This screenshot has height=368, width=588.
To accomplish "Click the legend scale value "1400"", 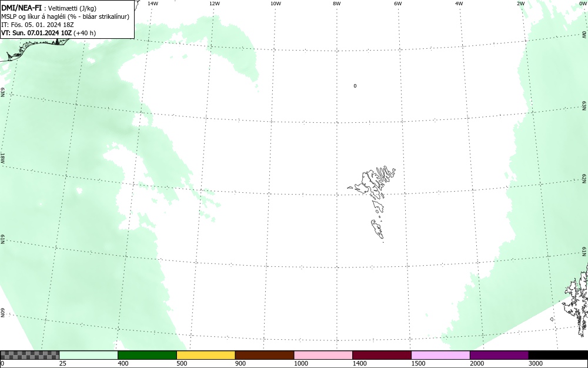I will [359, 363].
